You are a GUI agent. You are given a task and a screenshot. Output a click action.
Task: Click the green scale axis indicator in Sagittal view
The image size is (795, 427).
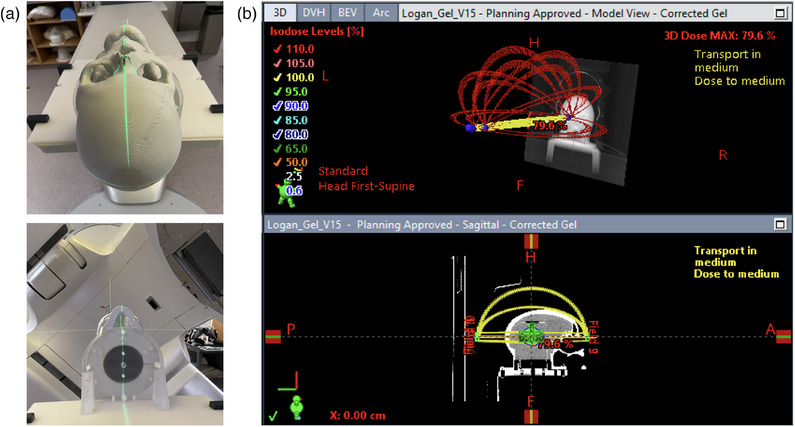[288, 381]
